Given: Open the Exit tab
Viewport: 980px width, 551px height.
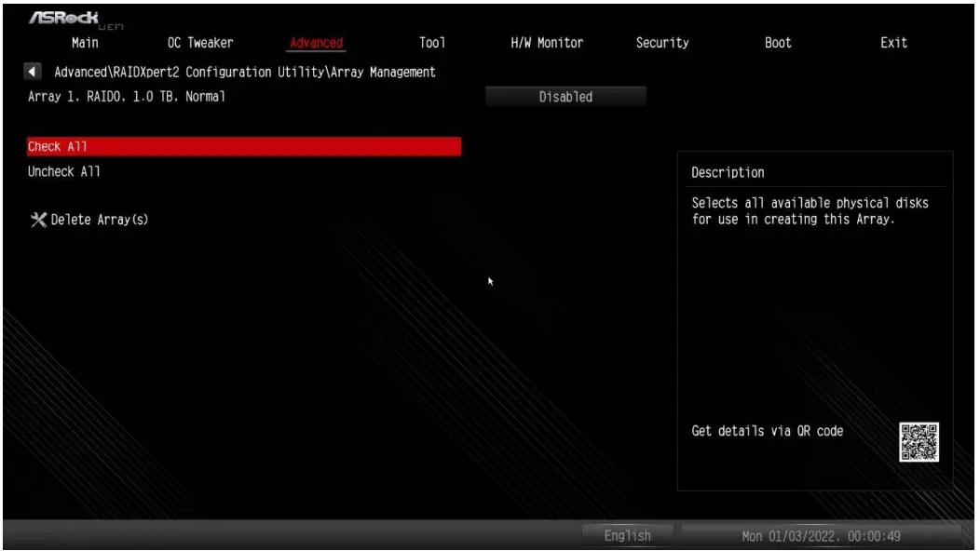Looking at the screenshot, I should (893, 42).
